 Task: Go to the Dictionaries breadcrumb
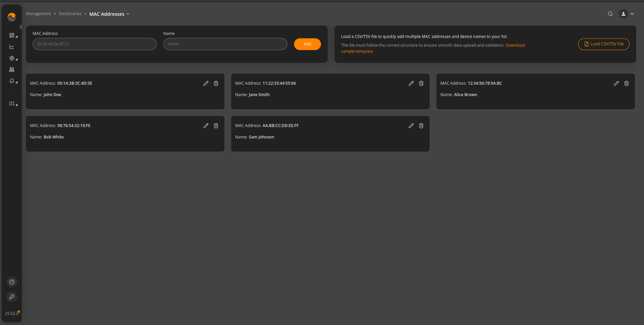tap(70, 14)
